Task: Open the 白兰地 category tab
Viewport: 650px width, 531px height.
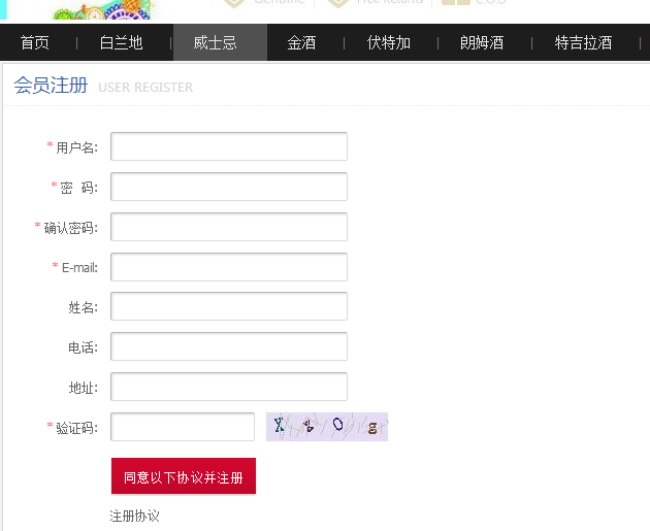Action: pos(121,43)
